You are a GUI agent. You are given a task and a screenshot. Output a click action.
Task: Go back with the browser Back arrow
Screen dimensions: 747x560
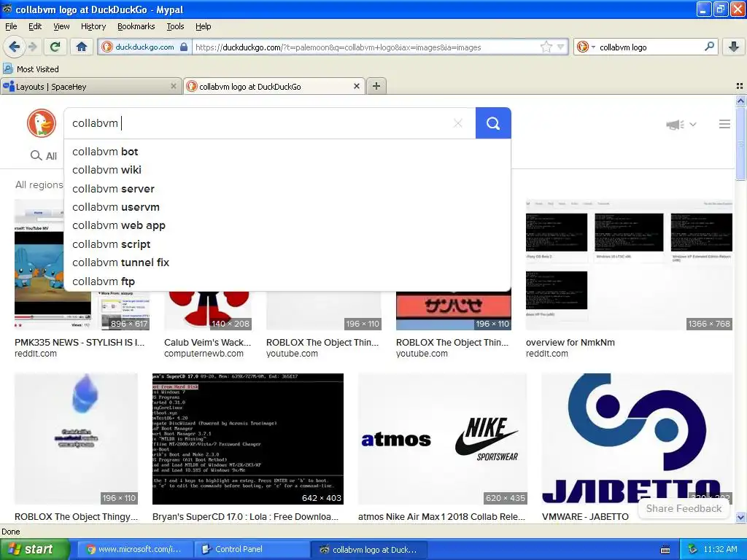pyautogui.click(x=14, y=47)
